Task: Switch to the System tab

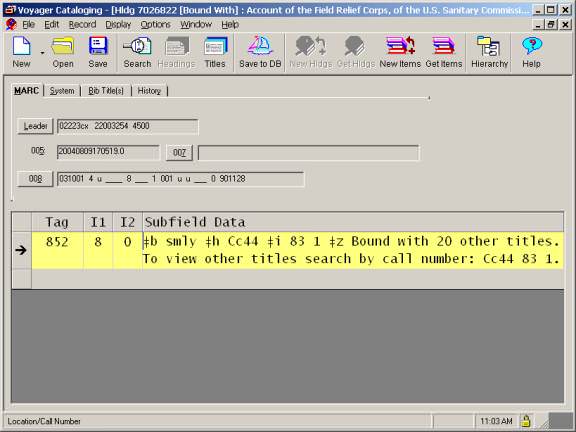Action: (62, 91)
